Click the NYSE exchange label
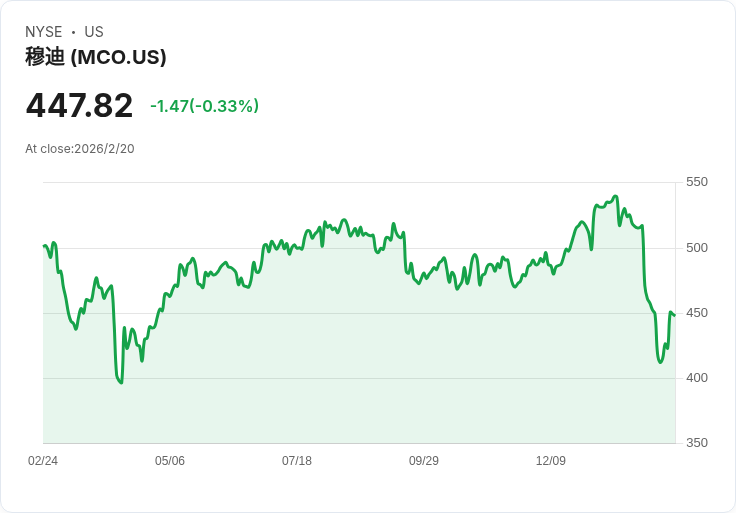Image resolution: width=736 pixels, height=513 pixels. coord(44,32)
